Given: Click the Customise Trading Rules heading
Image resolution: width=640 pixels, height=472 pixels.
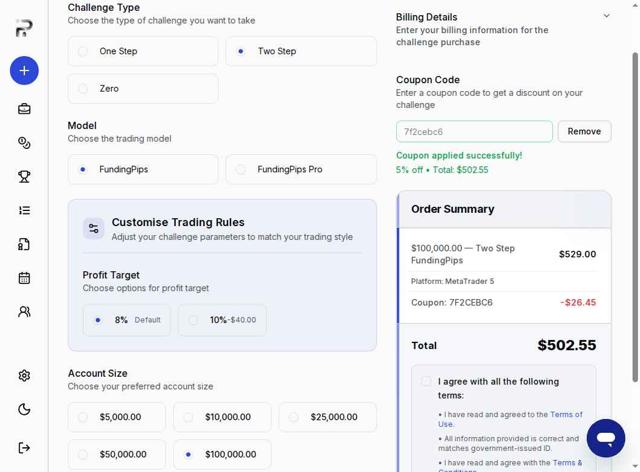Looking at the screenshot, I should click(178, 223).
